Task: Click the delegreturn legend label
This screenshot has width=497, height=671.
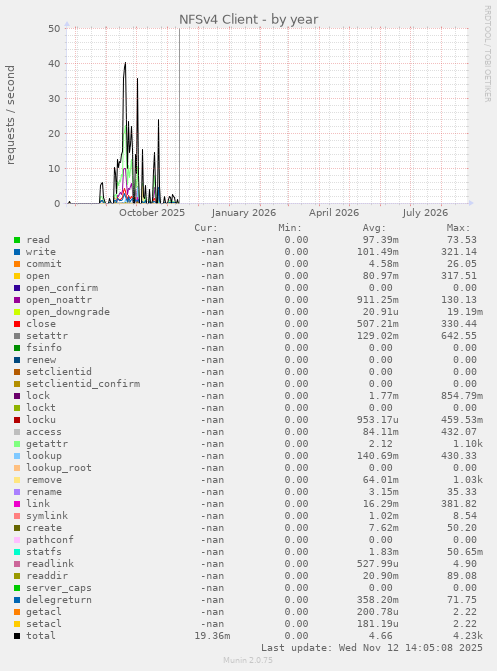Action: tap(59, 600)
